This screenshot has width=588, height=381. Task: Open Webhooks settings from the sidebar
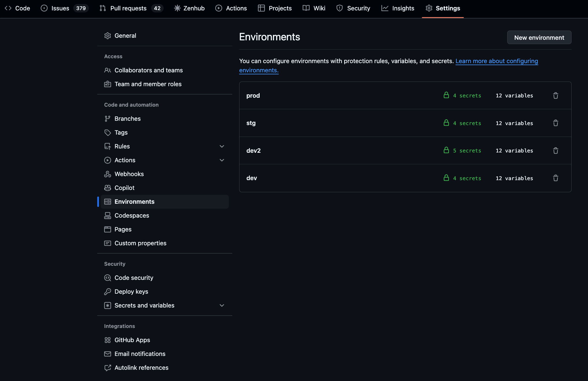(129, 174)
